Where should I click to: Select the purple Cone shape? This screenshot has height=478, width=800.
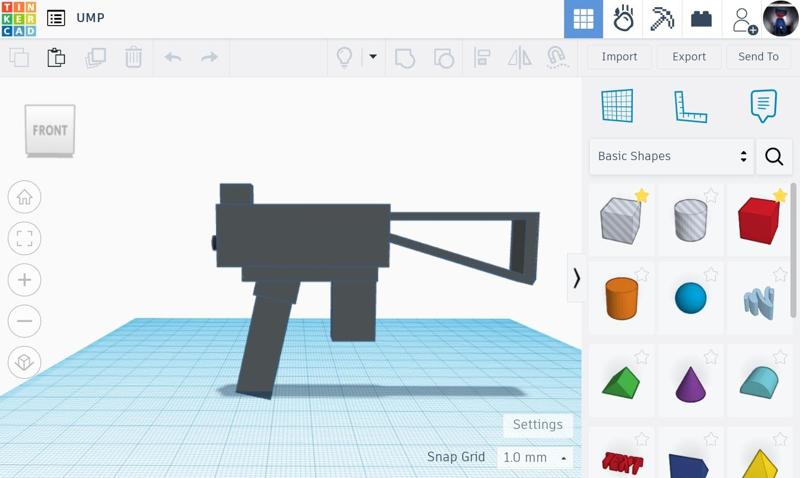(691, 384)
